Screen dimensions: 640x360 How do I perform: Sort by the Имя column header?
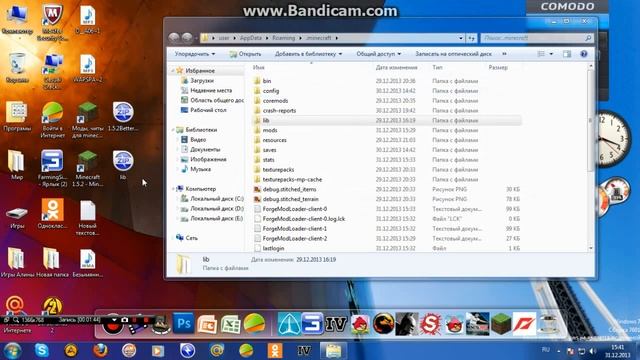tap(259, 67)
